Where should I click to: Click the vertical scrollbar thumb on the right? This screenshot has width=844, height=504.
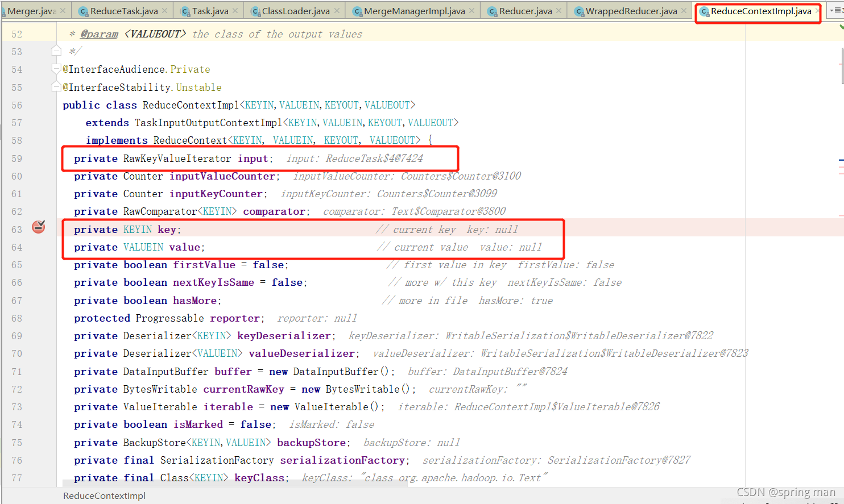[x=842, y=65]
